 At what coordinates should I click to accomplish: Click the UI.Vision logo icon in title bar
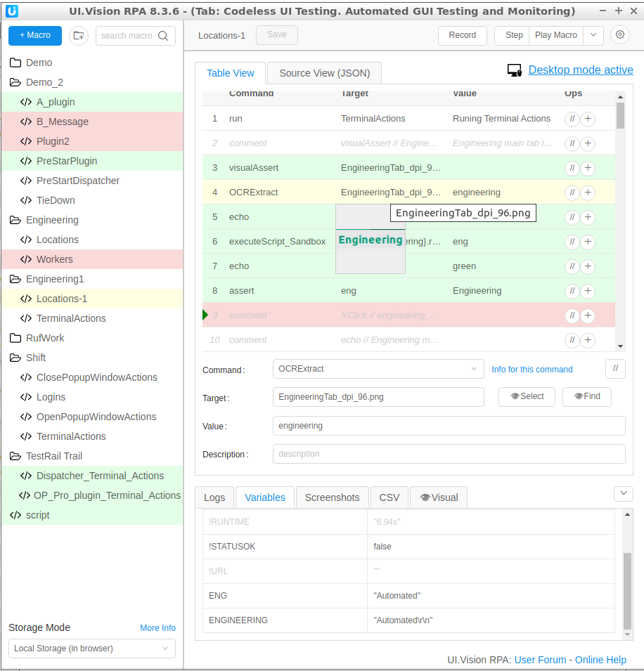[x=11, y=11]
